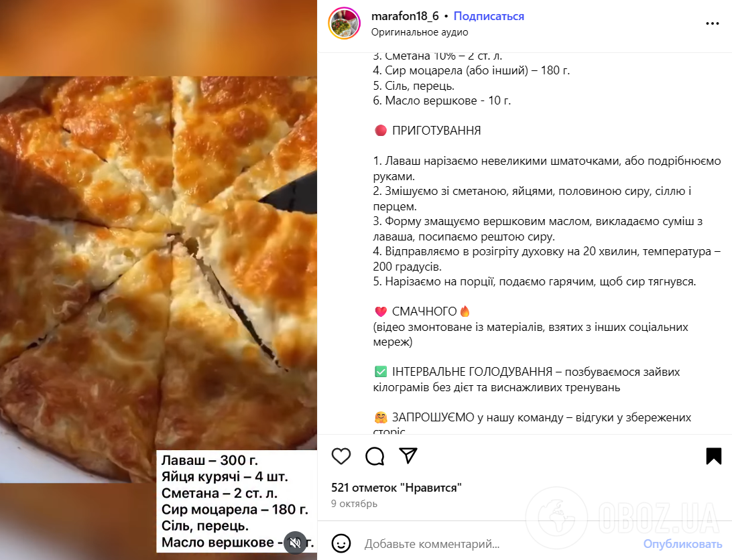Screen dimensions: 732x560
Task: Click green checkmark emoji before ІНТЕРВАЛЬНЕ
Action: coord(381,372)
